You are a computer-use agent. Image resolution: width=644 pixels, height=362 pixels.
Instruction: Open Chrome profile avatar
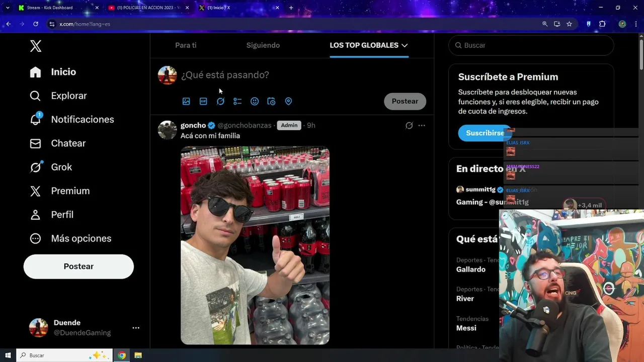click(x=622, y=24)
